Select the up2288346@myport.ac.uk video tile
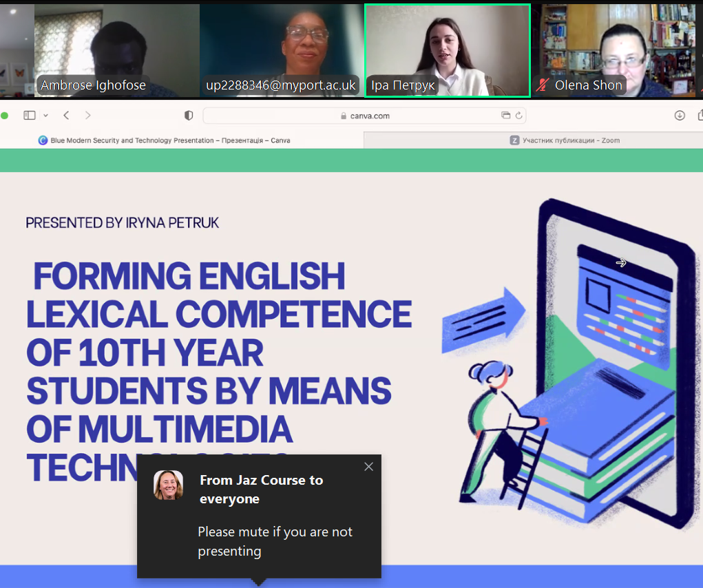The height and width of the screenshot is (588, 703). [x=281, y=48]
